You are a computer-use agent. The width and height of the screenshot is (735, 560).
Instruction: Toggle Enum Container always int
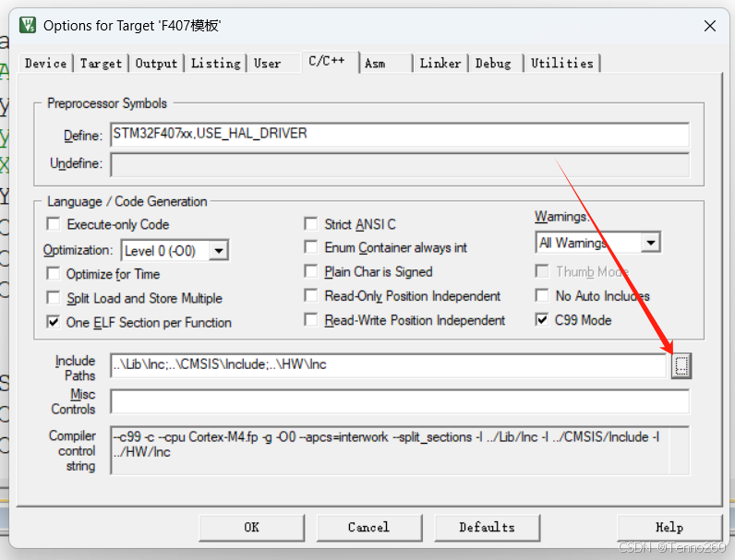point(311,246)
